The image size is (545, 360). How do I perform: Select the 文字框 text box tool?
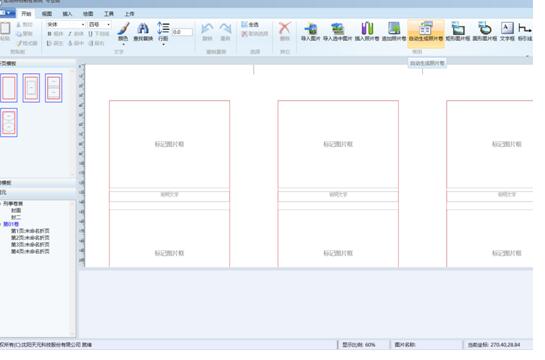(x=507, y=32)
